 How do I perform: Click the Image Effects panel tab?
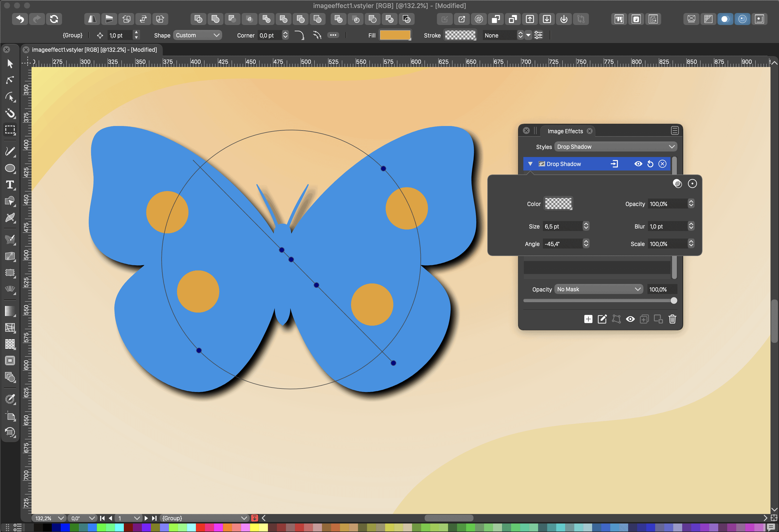[x=565, y=131]
